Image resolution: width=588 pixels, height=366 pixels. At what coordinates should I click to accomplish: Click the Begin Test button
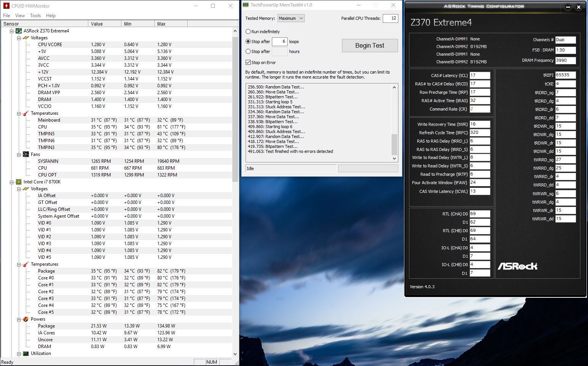tap(370, 45)
